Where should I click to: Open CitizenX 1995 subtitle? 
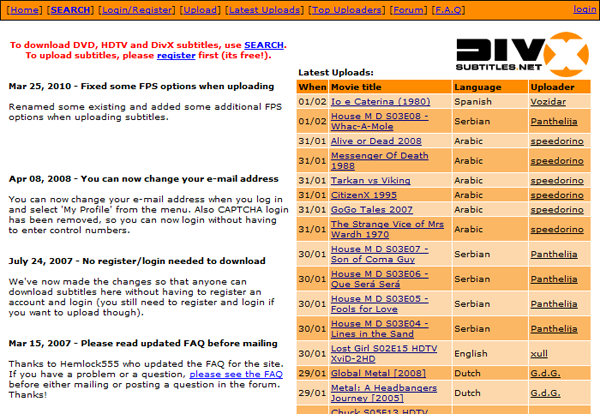point(364,195)
